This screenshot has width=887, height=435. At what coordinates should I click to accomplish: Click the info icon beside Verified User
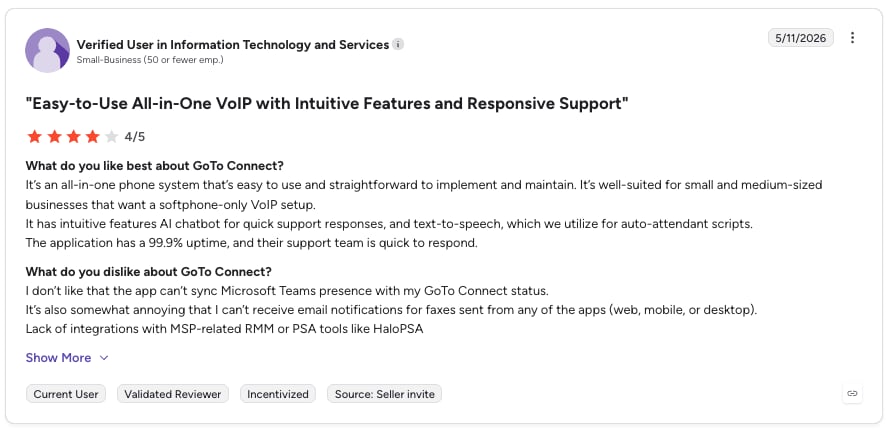coord(398,44)
